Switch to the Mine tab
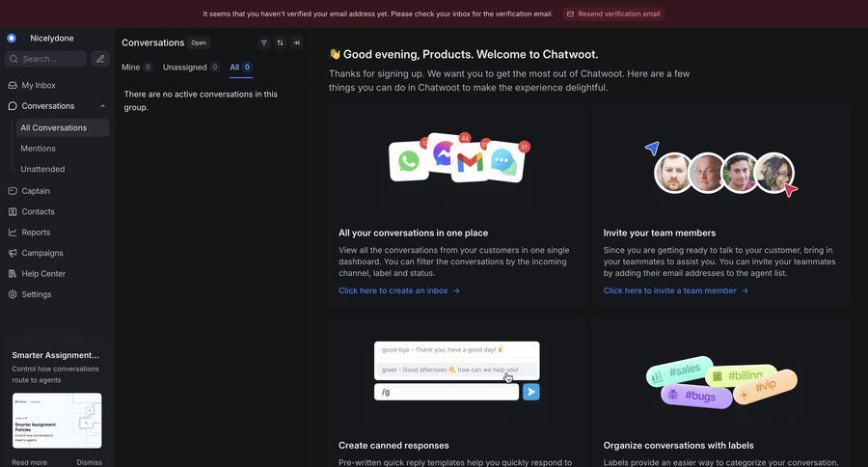 (137, 67)
